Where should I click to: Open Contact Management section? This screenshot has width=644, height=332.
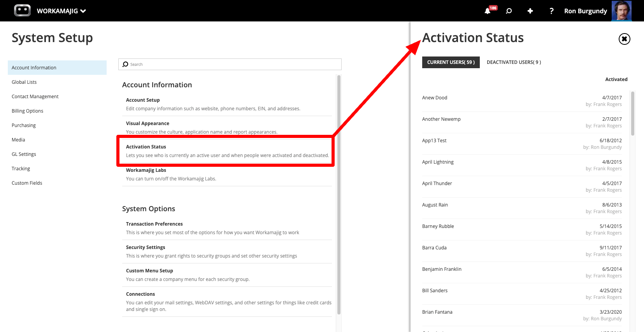coord(57,96)
